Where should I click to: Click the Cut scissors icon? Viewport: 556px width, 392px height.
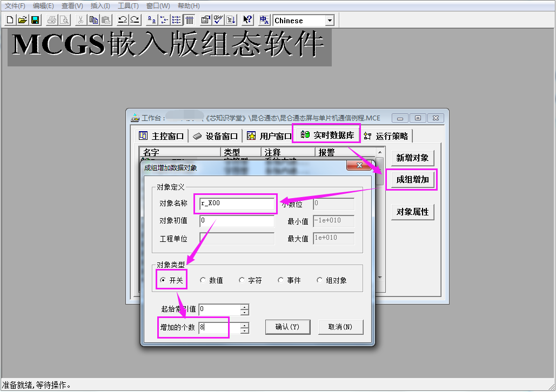pyautogui.click(x=81, y=20)
